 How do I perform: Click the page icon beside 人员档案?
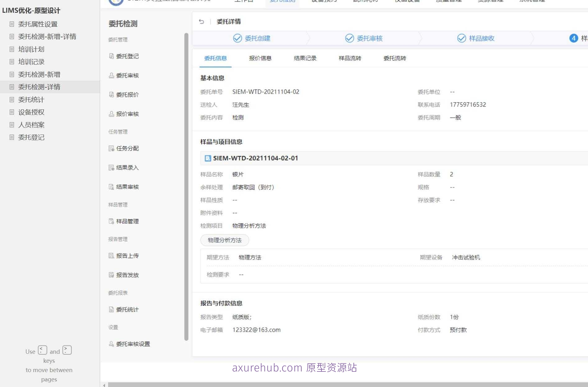[12, 125]
